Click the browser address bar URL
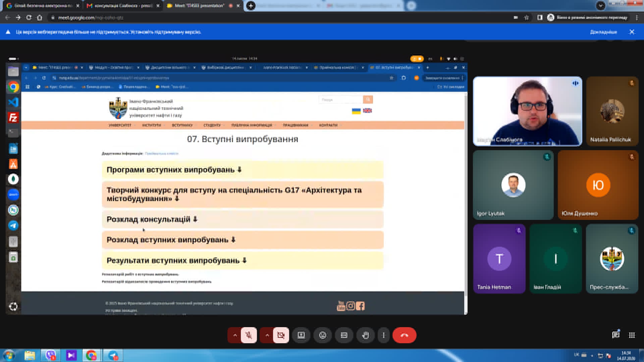 [91, 17]
